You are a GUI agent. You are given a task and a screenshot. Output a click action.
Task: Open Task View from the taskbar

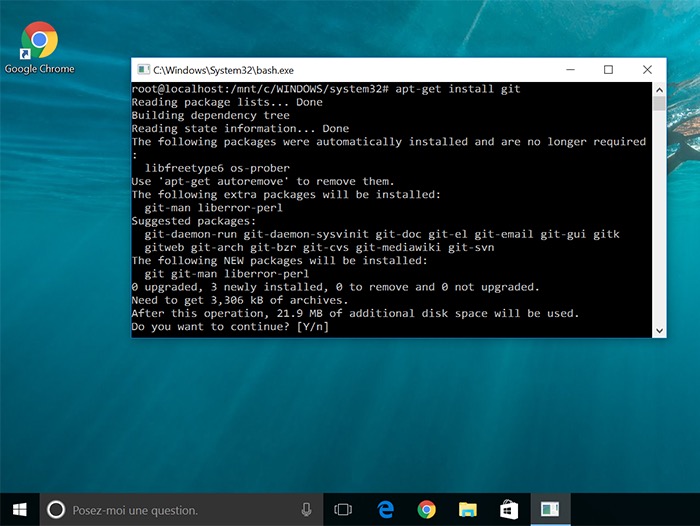coord(343,510)
